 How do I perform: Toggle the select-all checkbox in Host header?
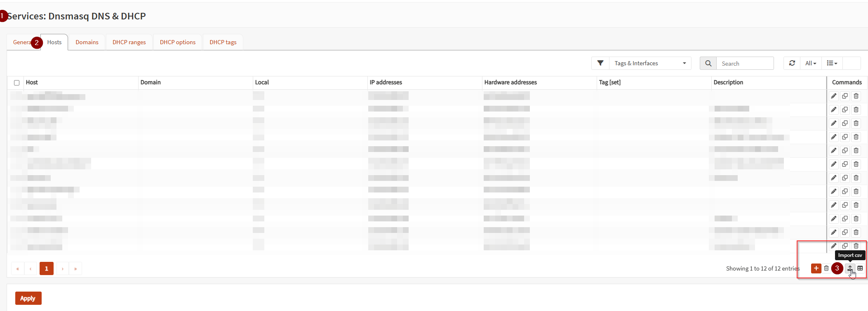(x=17, y=83)
